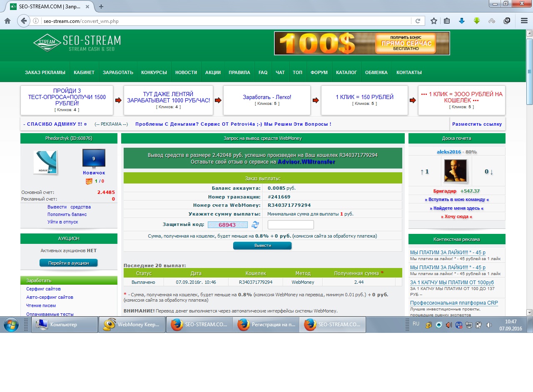533x392 pixels.
Task: Click aleks2016 profile photo on honor board
Action: pos(455,171)
